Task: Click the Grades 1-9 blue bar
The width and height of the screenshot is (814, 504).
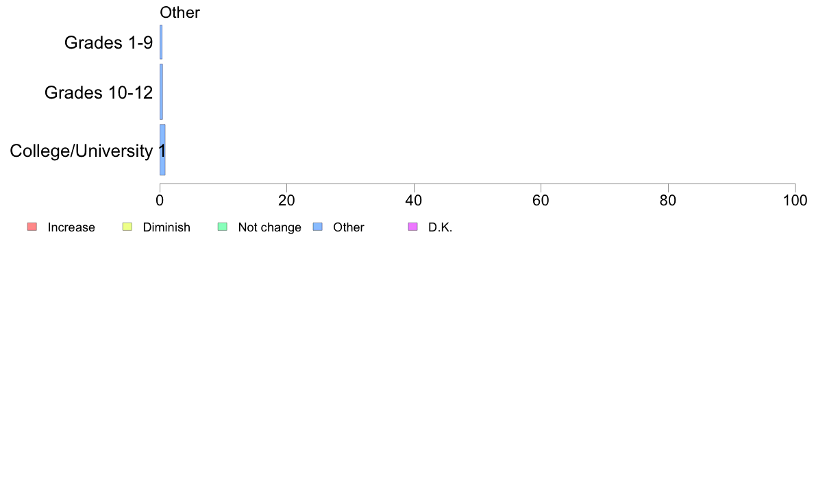Action: click(x=161, y=42)
